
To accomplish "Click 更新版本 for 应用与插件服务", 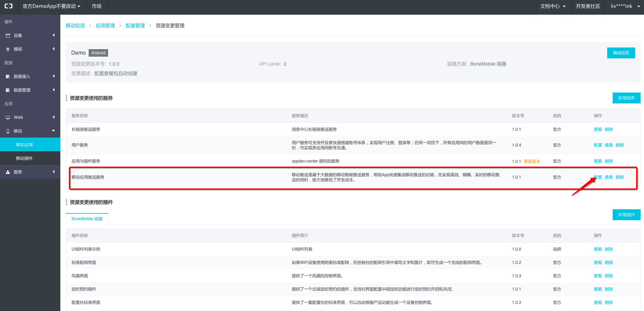I will pyautogui.click(x=532, y=161).
